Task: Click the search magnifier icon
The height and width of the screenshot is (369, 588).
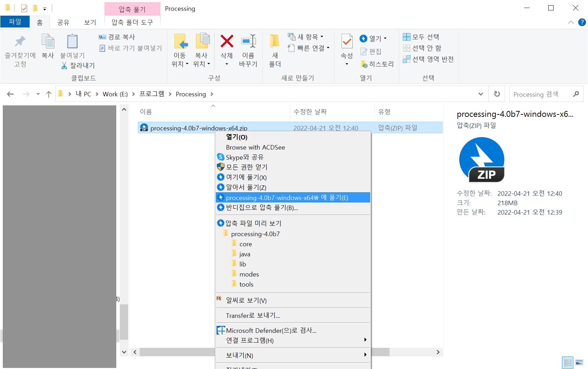Action: pos(576,94)
